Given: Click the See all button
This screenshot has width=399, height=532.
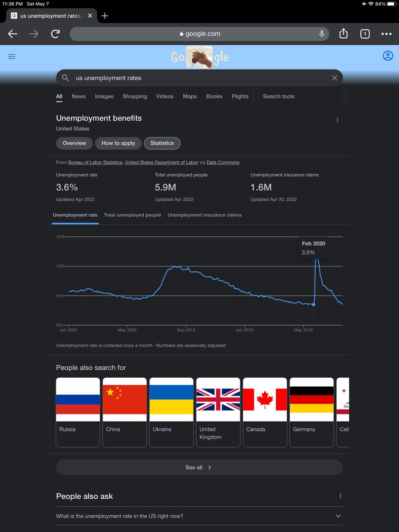Looking at the screenshot, I should (199, 467).
